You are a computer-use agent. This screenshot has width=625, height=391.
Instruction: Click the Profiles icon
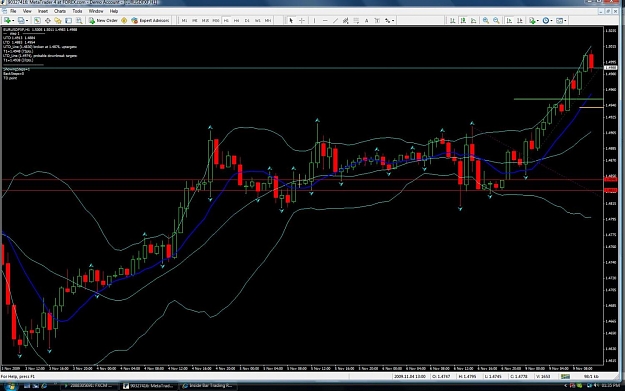(x=21, y=20)
